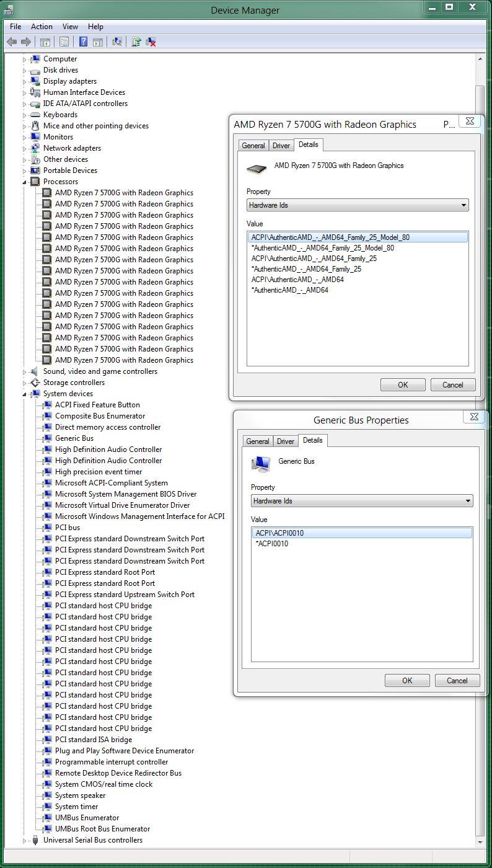
Task: Open Property dropdown in Generic Bus Properties
Action: 362,501
